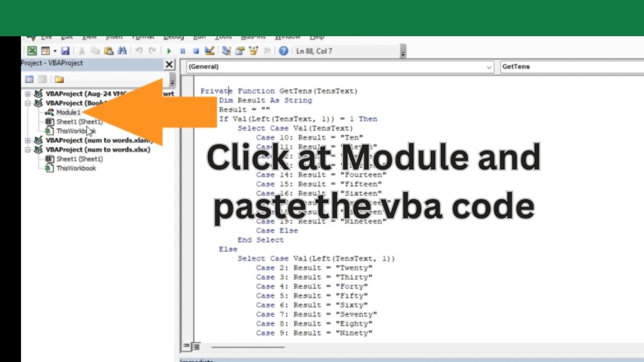Open Visual Basic Help question icon
The height and width of the screenshot is (362, 644).
coord(284,51)
